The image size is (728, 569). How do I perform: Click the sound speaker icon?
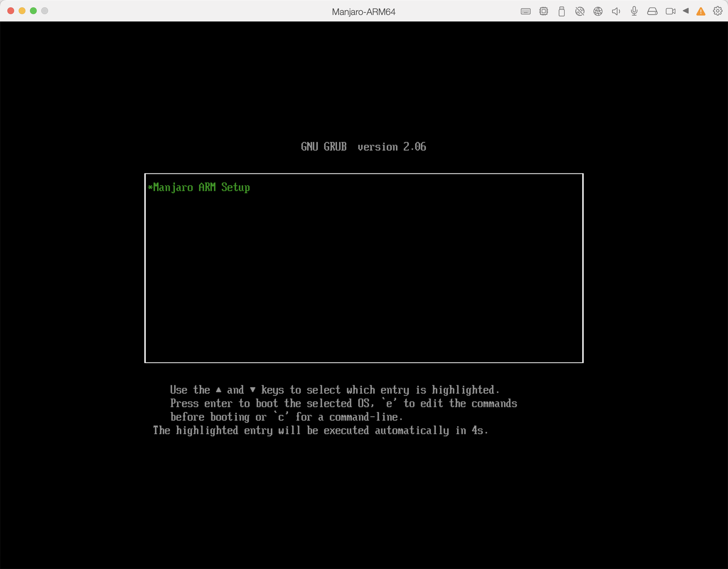click(616, 11)
